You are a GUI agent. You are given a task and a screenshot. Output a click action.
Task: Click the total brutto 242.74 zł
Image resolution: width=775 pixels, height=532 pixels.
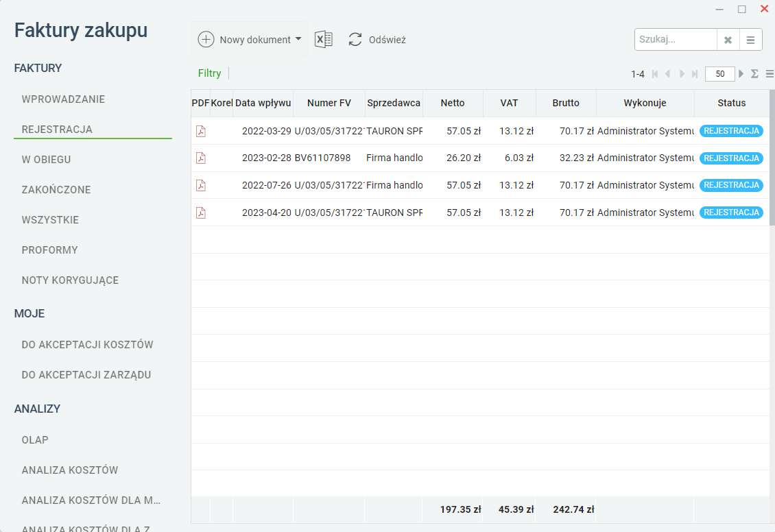[x=573, y=509]
